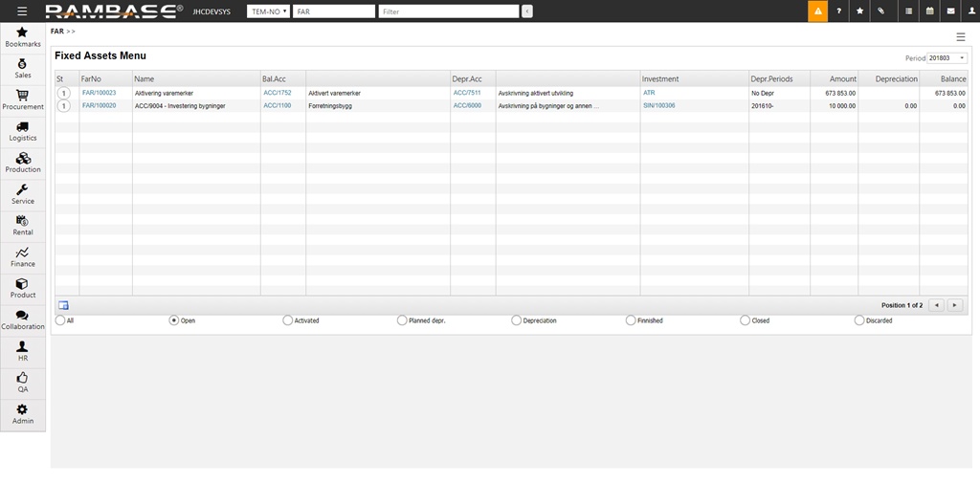This screenshot has height=484, width=980.
Task: Collapse the filter with the arrow button
Action: (x=526, y=11)
